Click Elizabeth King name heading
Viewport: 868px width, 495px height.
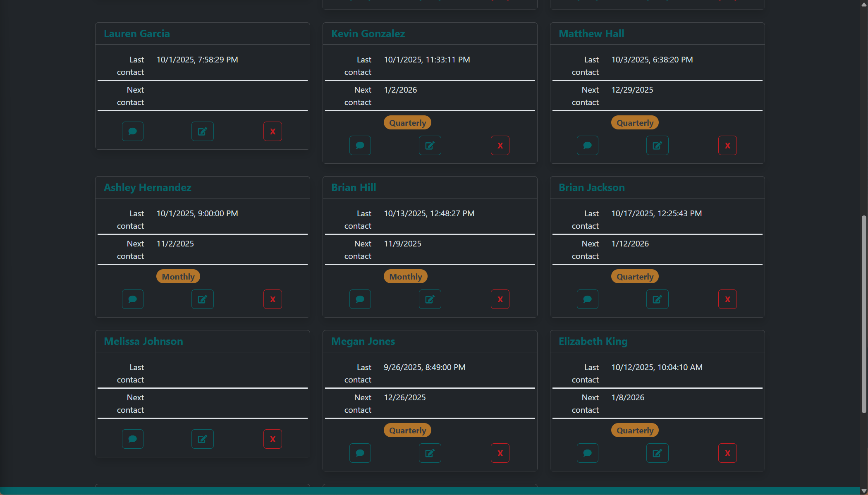[593, 342]
